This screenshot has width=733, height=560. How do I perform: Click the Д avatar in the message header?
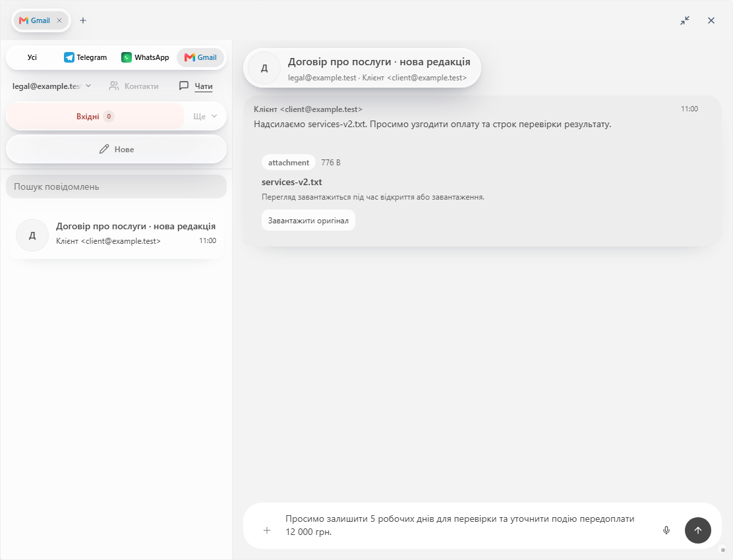[264, 69]
